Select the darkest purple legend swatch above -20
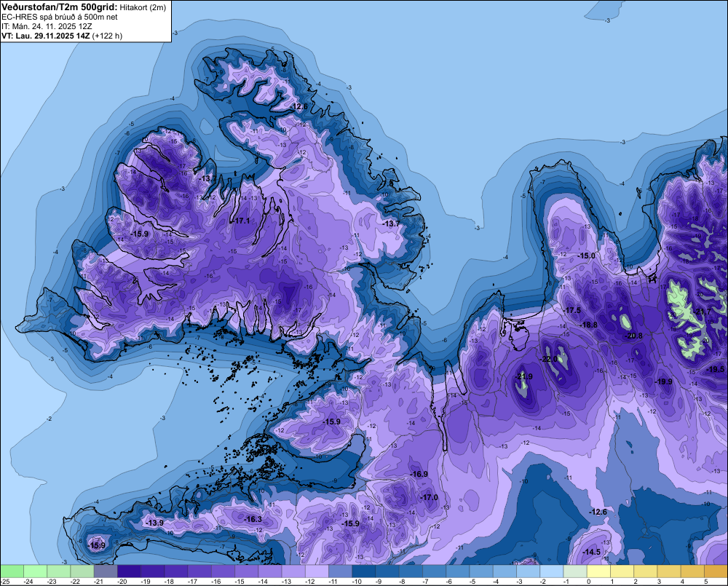 coord(129,571)
